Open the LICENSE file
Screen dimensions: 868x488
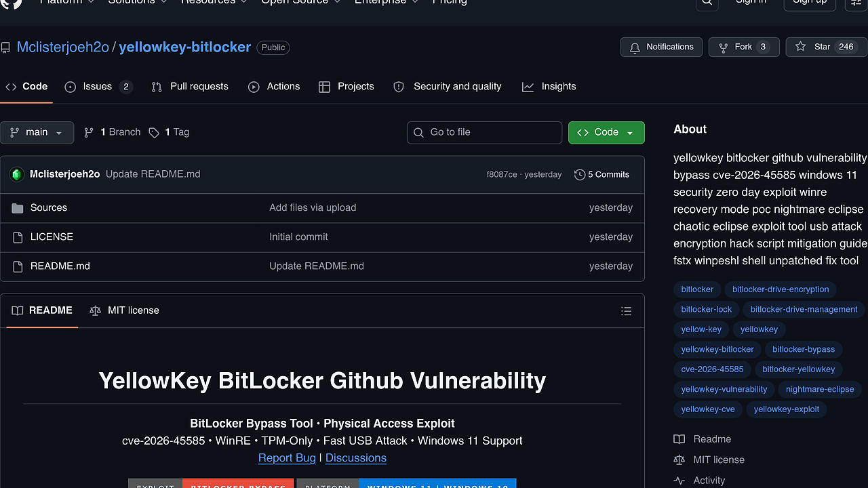(52, 237)
